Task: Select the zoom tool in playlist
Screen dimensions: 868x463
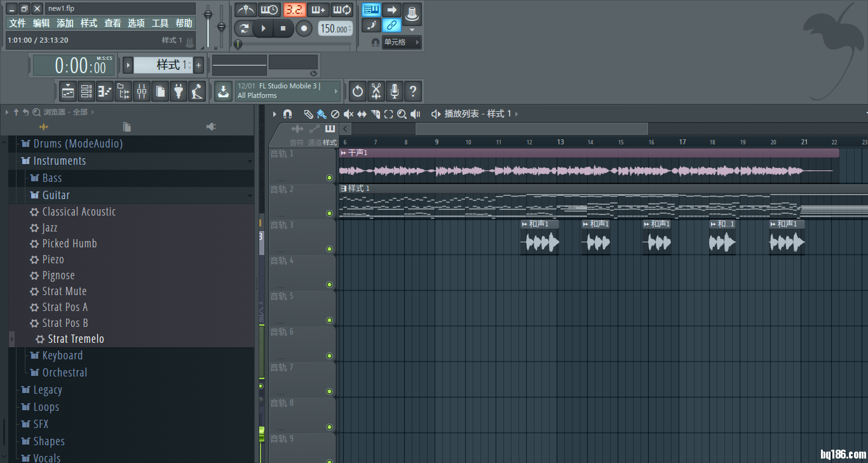Action: (402, 114)
